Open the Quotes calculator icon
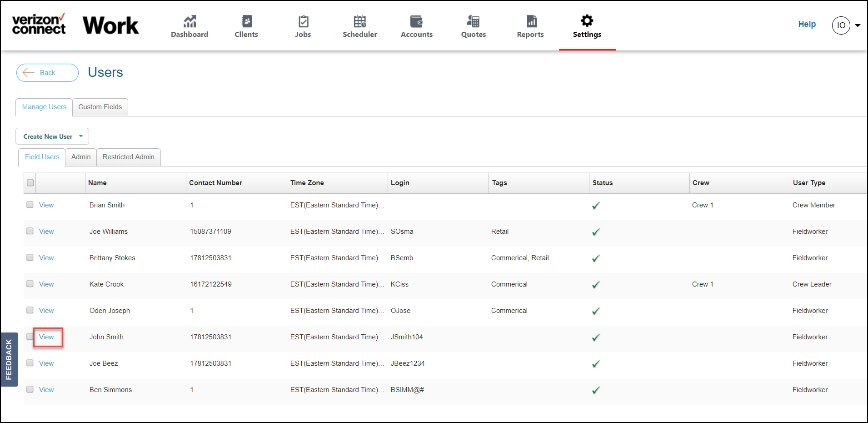This screenshot has width=868, height=423. point(473,21)
